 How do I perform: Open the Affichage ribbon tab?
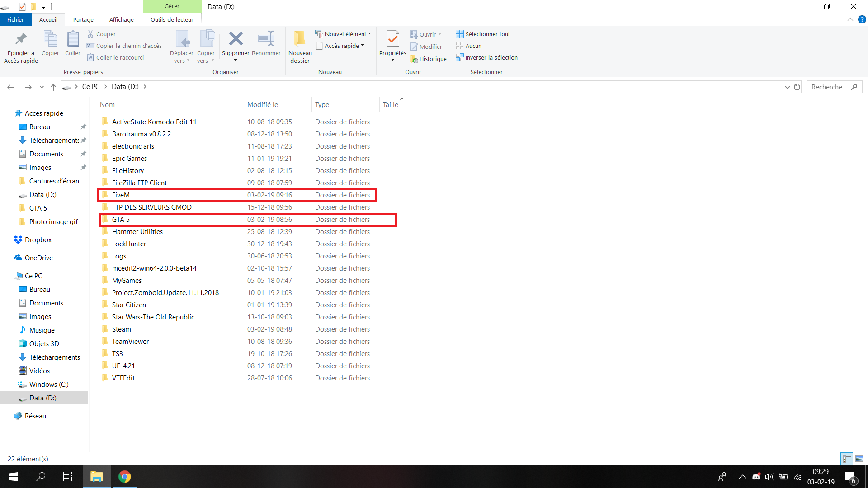(121, 19)
